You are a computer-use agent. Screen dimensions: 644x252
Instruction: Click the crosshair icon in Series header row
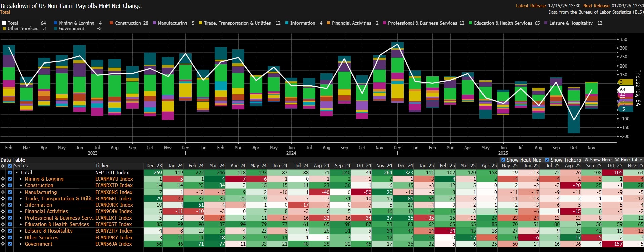3,166
